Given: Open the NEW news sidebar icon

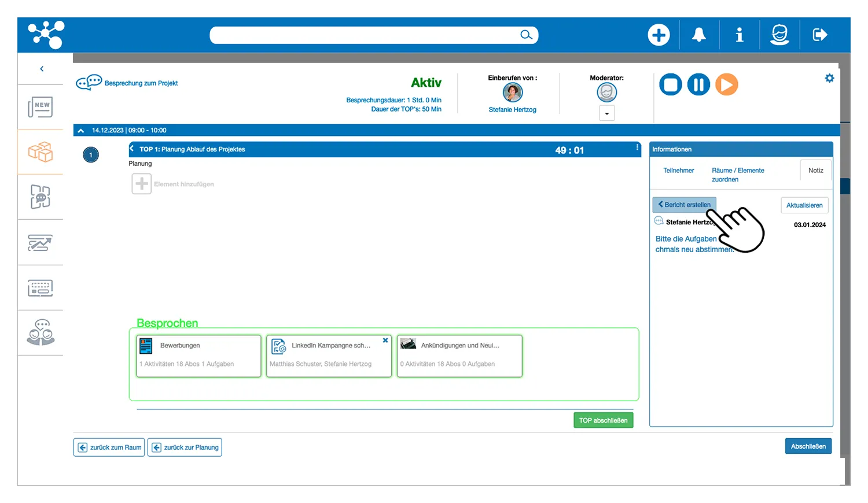Looking at the screenshot, I should 41,107.
